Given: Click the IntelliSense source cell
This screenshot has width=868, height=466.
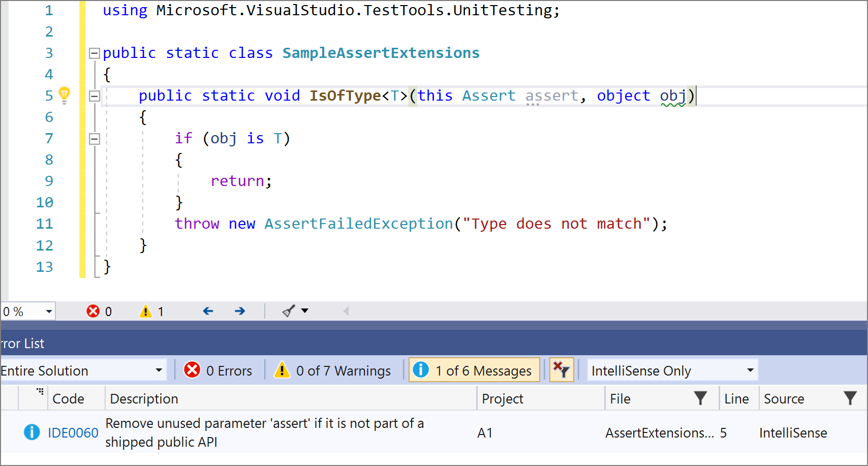Looking at the screenshot, I should click(793, 433).
